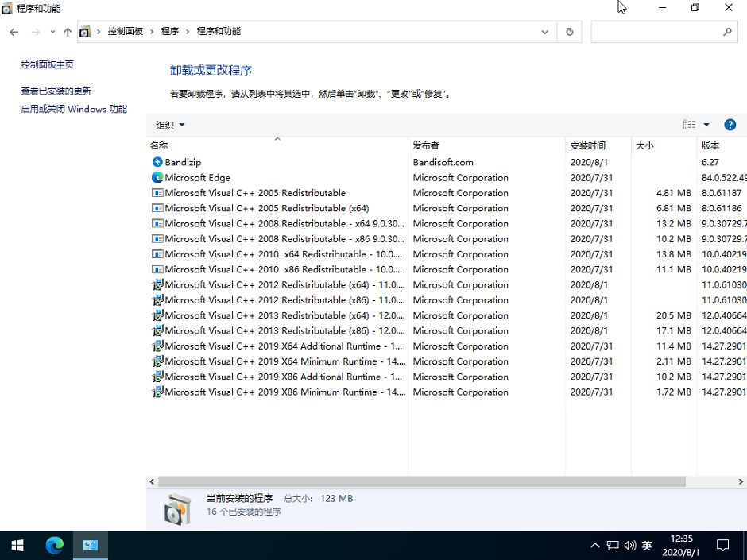Open the 组织 dropdown menu

tap(170, 126)
